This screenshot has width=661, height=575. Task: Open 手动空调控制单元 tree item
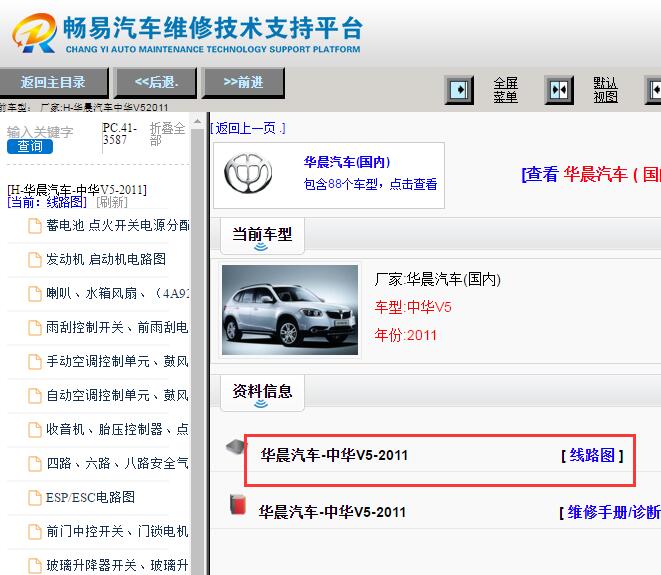(117, 361)
